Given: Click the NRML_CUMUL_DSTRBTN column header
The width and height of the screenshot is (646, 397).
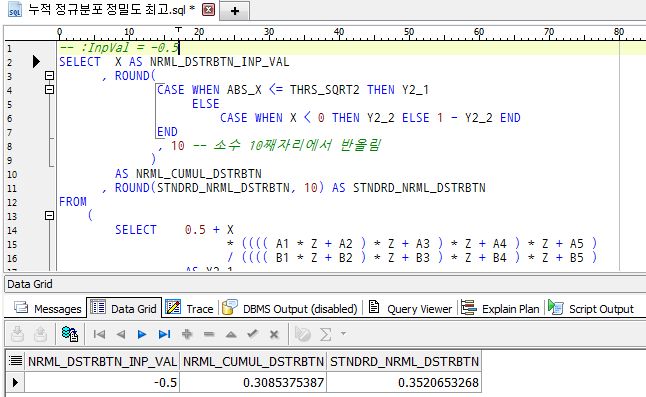Looking at the screenshot, I should click(253, 361).
